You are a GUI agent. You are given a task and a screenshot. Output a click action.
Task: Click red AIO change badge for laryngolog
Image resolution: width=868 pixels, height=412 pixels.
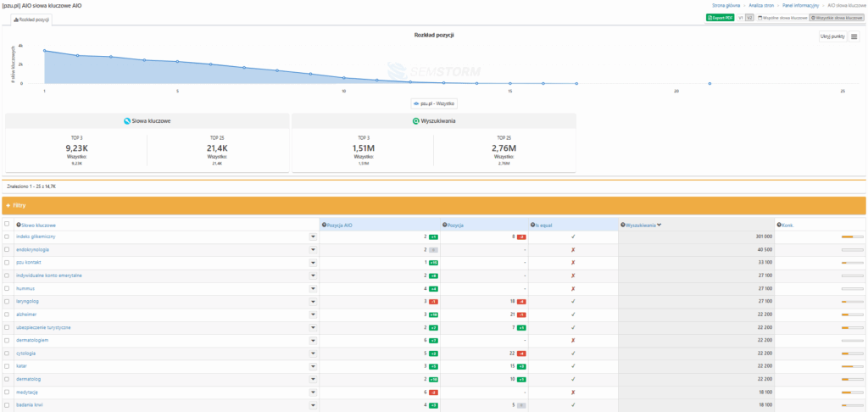(x=434, y=301)
